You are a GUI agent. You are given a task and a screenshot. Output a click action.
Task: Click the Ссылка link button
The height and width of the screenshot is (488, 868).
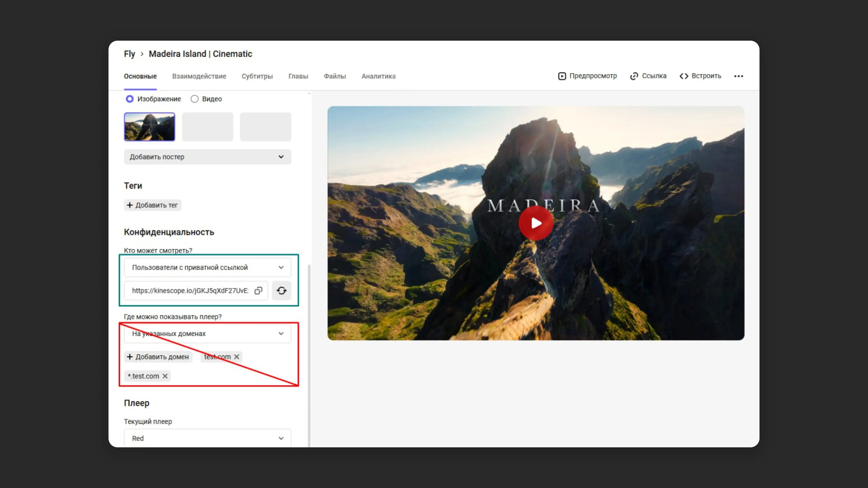[648, 76]
